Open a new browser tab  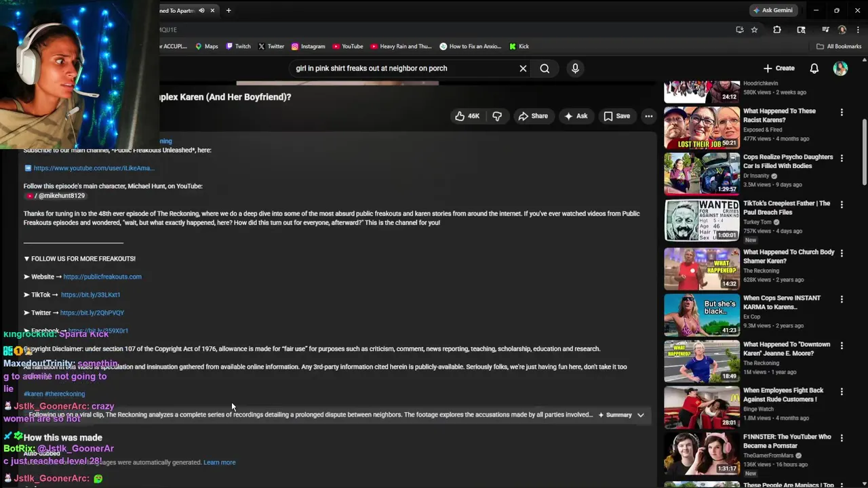tap(229, 10)
